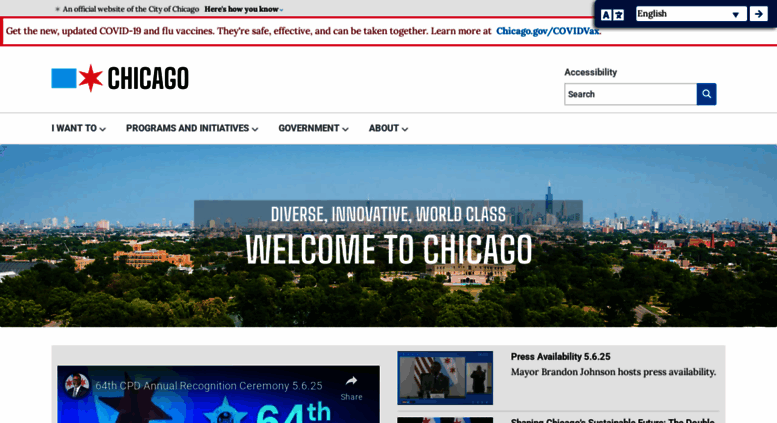Open the Press Availability video thumbnail
The width and height of the screenshot is (777, 423).
point(445,378)
